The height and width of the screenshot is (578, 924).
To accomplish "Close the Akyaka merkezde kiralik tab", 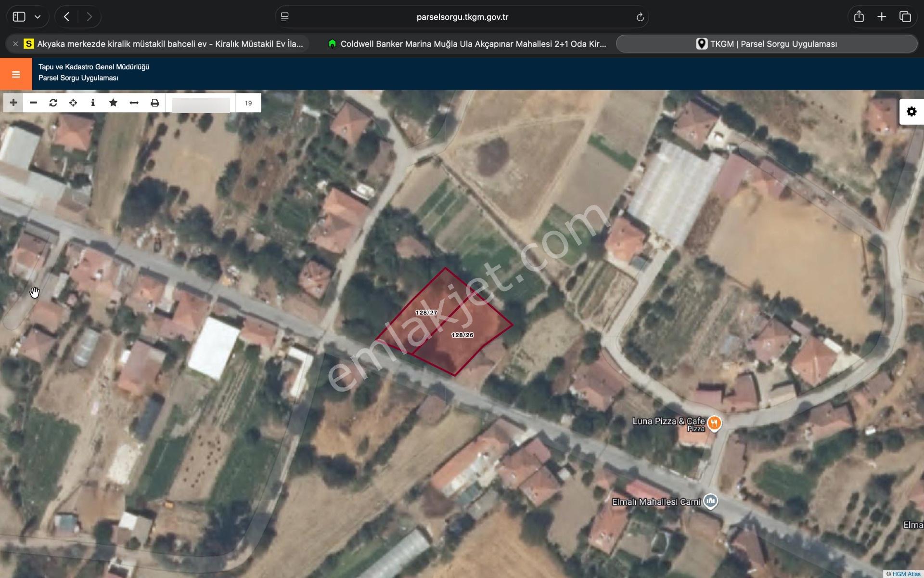I will (15, 44).
